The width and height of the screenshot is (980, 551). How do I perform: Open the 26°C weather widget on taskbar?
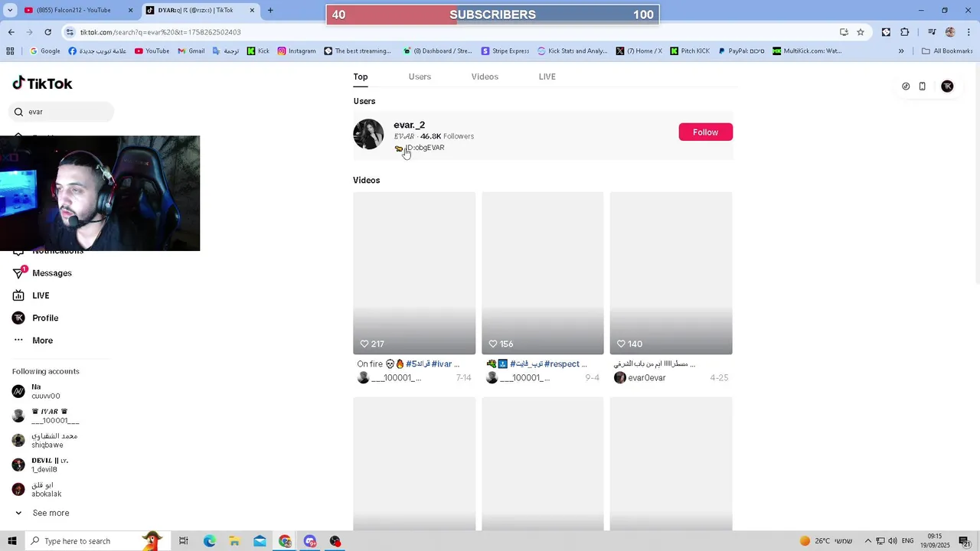coord(826,541)
